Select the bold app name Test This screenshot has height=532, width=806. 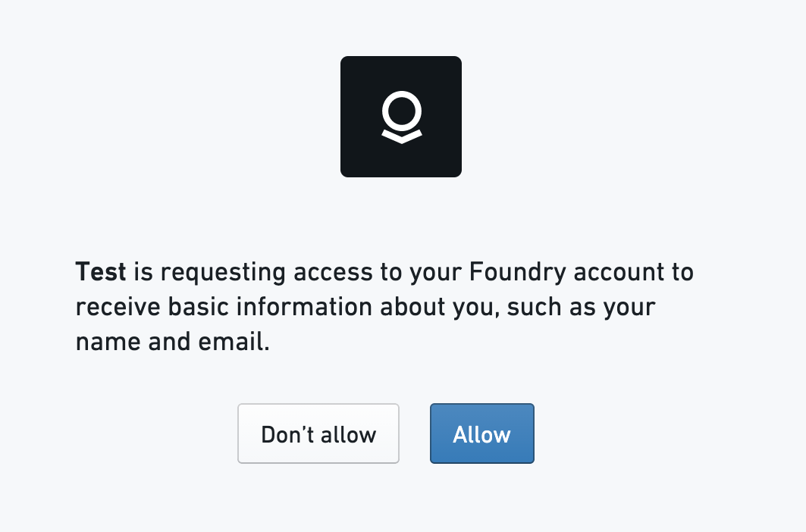click(x=101, y=271)
